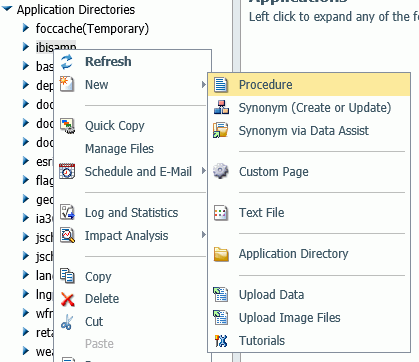
Task: Click the red Delete X icon
Action: click(68, 299)
